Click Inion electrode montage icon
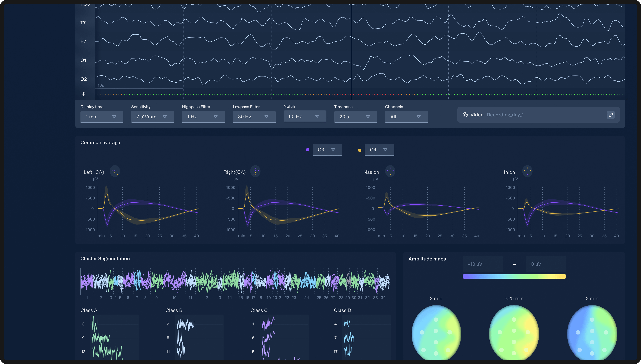The height and width of the screenshot is (364, 641). (x=527, y=171)
